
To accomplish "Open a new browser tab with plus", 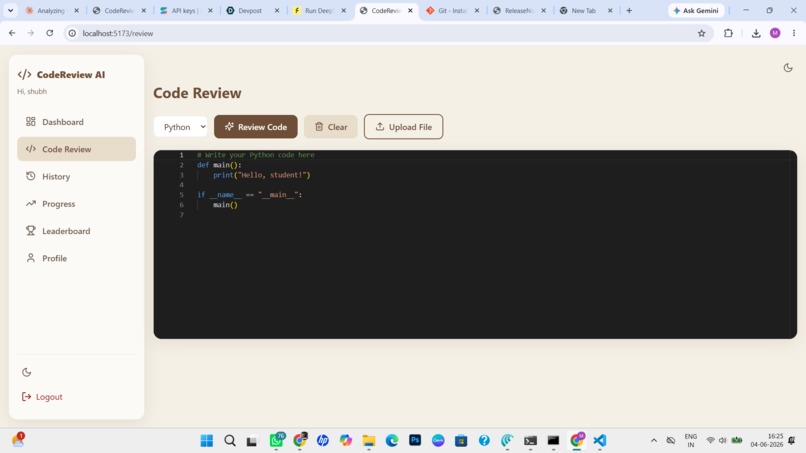I will pos(629,10).
